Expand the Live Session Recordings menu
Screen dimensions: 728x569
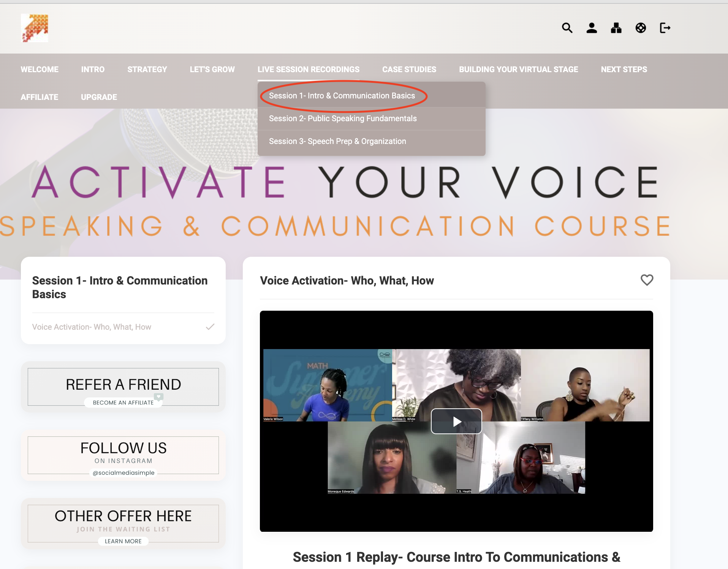[x=308, y=70]
